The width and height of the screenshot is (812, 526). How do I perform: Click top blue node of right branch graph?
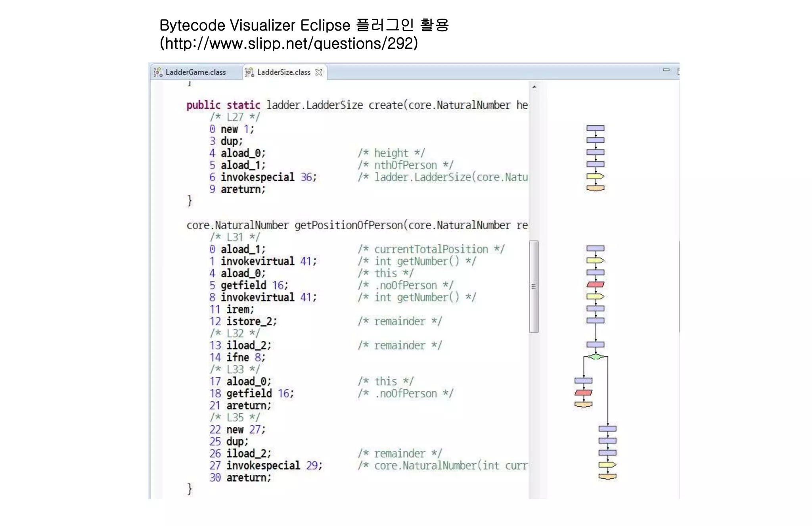click(x=607, y=428)
